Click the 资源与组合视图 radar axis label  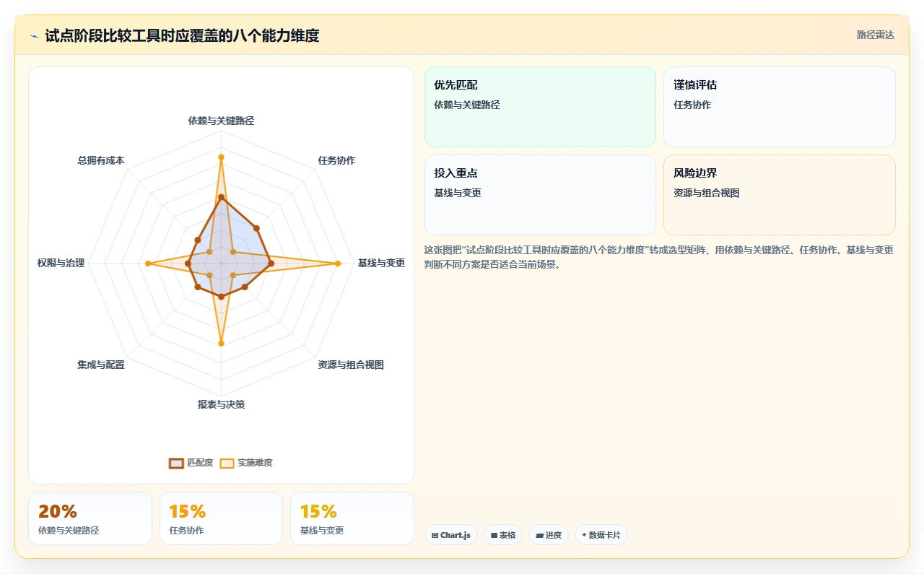[351, 365]
